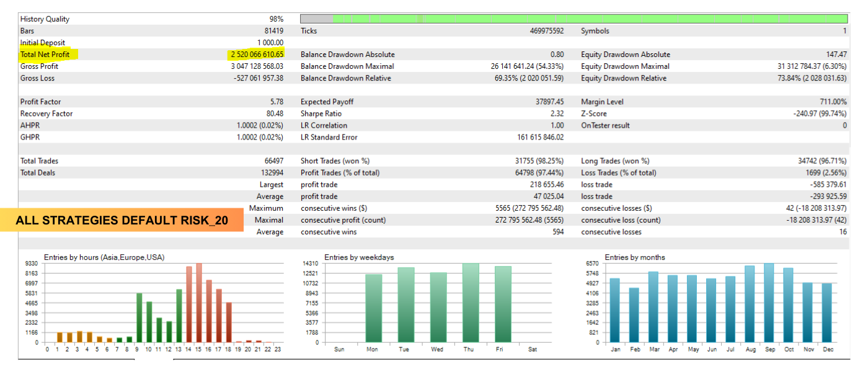This screenshot has height=372, width=868.
Task: Select the Initial Deposit value 1 000.00
Action: click(270, 43)
